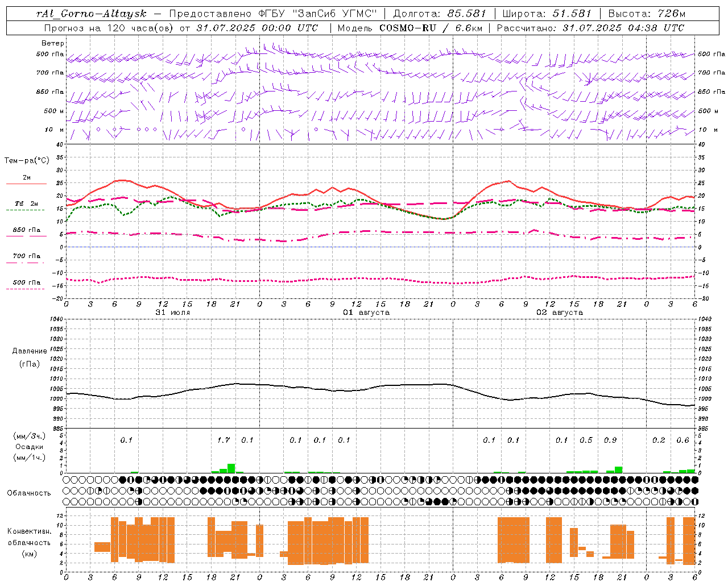Click the calculation time 31.07.2025 04:38 UTC

pyautogui.click(x=623, y=28)
